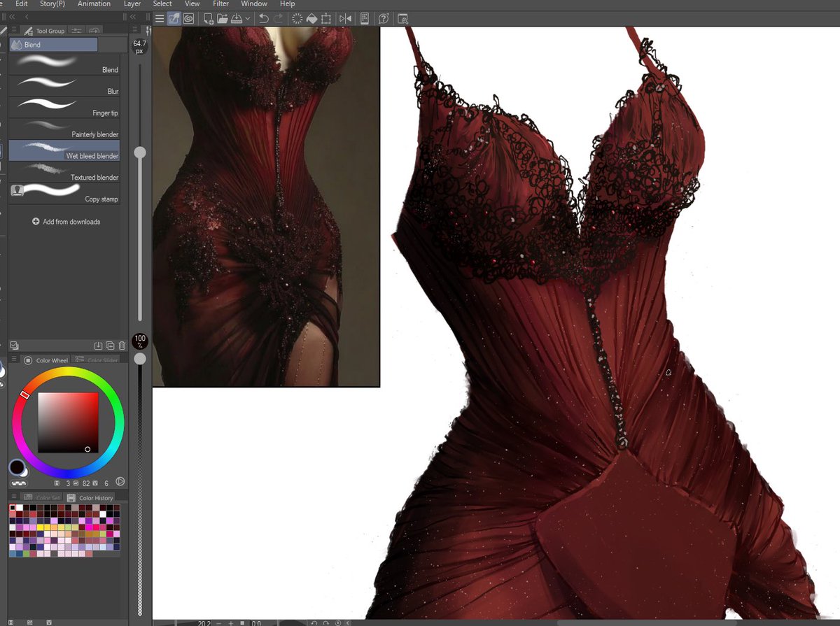
Task: Select the Blend sub tool brush
Action: click(x=64, y=64)
